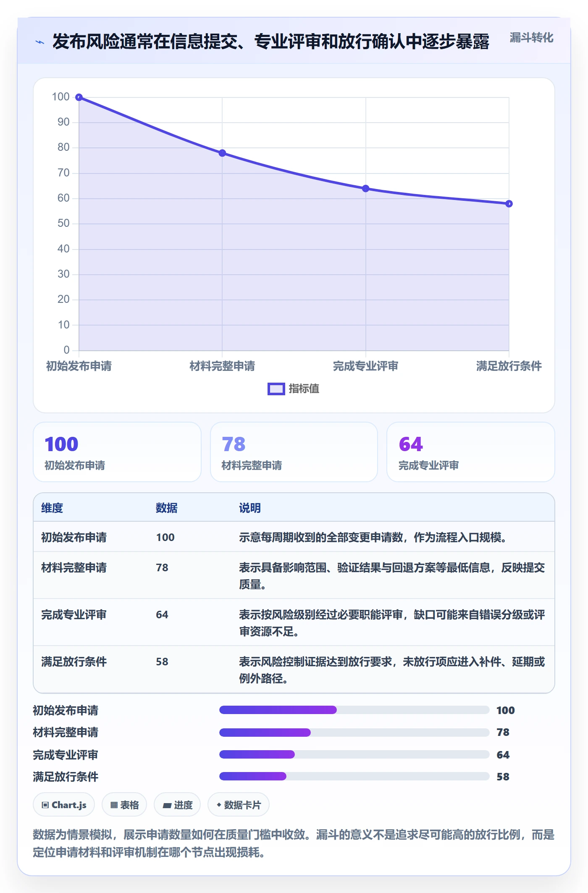Click the x-axis label 满足放行条件
This screenshot has width=588, height=893.
[x=509, y=366]
